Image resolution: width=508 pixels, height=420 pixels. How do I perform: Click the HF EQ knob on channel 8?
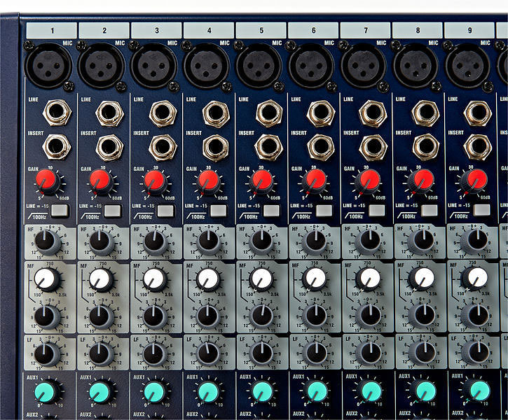tap(422, 241)
